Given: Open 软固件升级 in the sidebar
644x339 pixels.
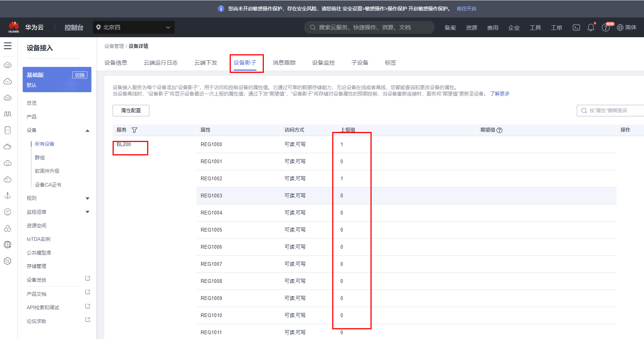Looking at the screenshot, I should (47, 171).
